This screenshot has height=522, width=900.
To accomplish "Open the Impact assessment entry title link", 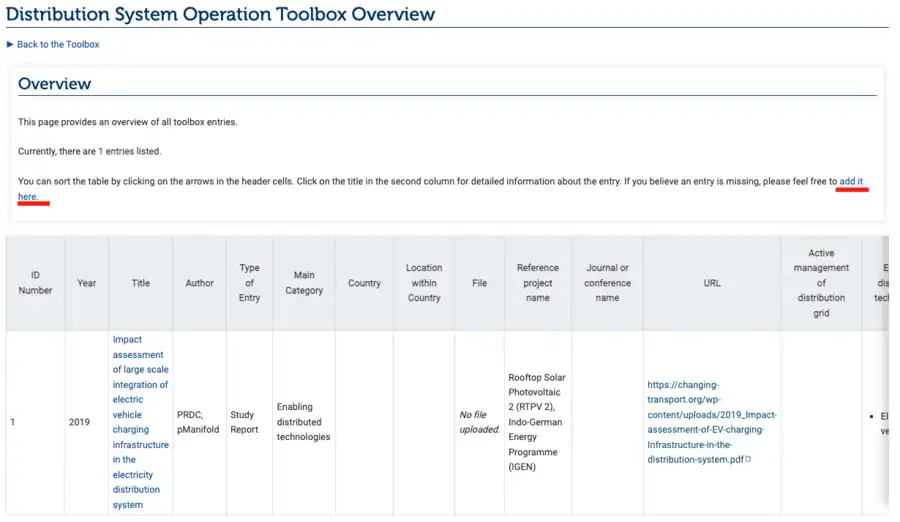I will point(140,422).
